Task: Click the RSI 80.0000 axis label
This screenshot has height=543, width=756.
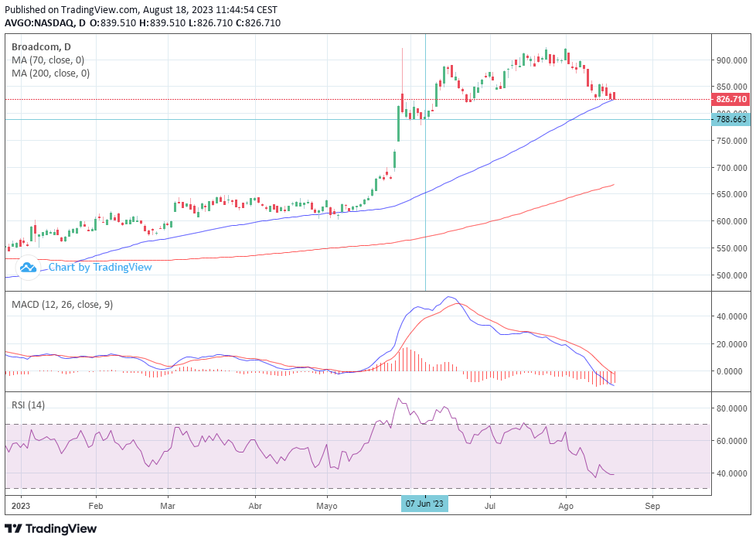Action: [x=732, y=408]
